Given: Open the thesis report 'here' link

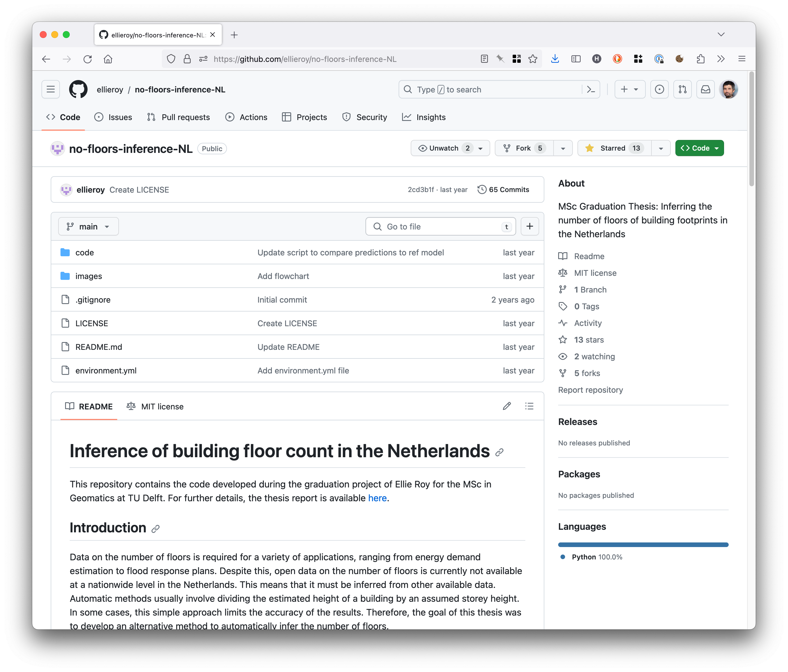Looking at the screenshot, I should 377,498.
